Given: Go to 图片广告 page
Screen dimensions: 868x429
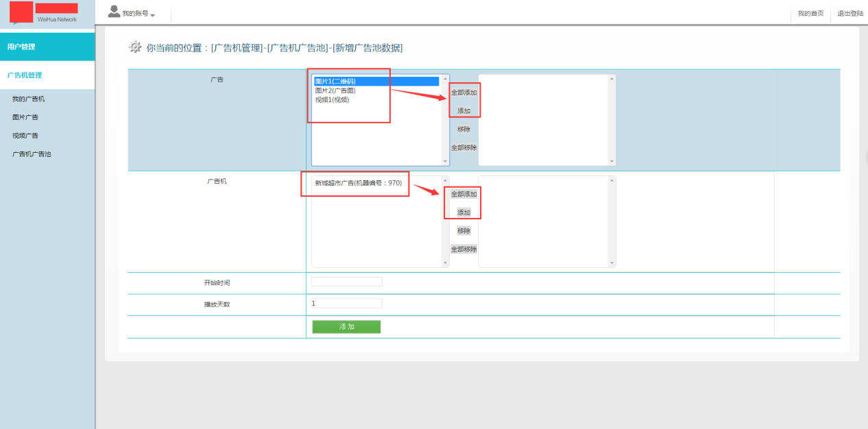Looking at the screenshot, I should (x=25, y=117).
